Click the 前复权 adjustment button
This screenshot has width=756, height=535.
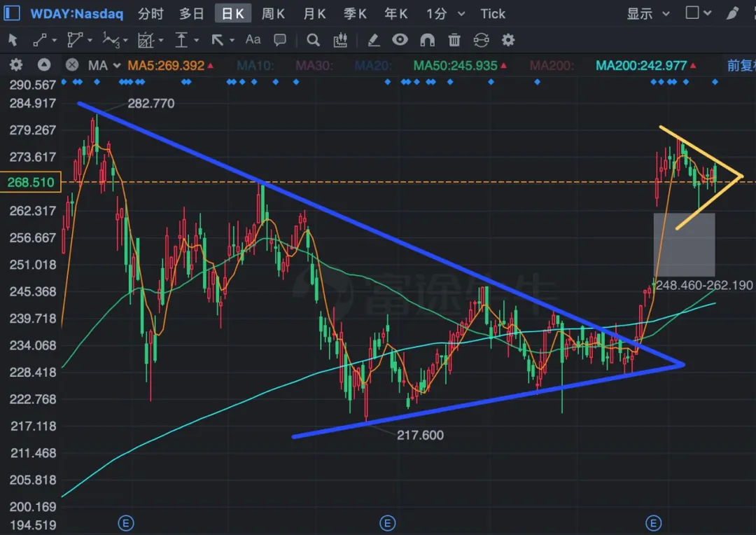click(741, 65)
